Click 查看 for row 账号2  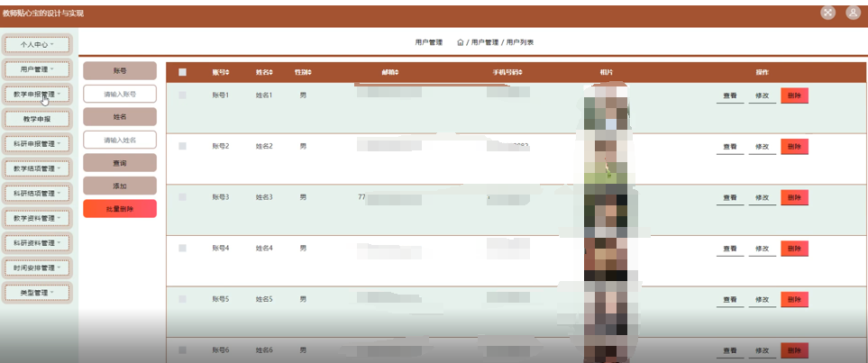tap(730, 147)
